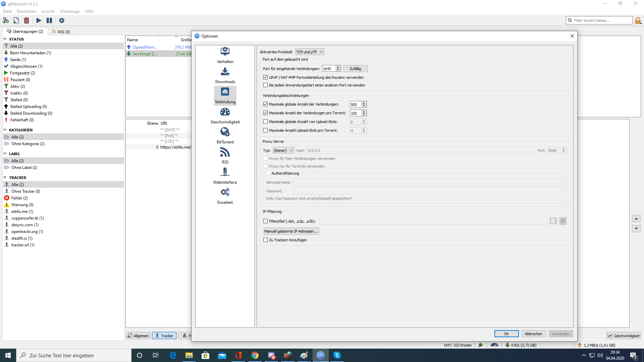Click Manuell gebannte IP-Adressen button
This screenshot has height=362, width=644.
pyautogui.click(x=291, y=231)
